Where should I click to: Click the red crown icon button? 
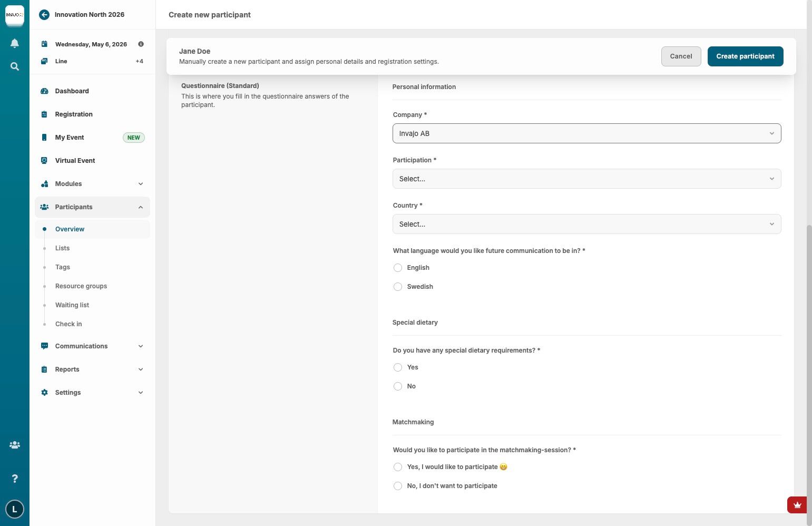coord(797,505)
